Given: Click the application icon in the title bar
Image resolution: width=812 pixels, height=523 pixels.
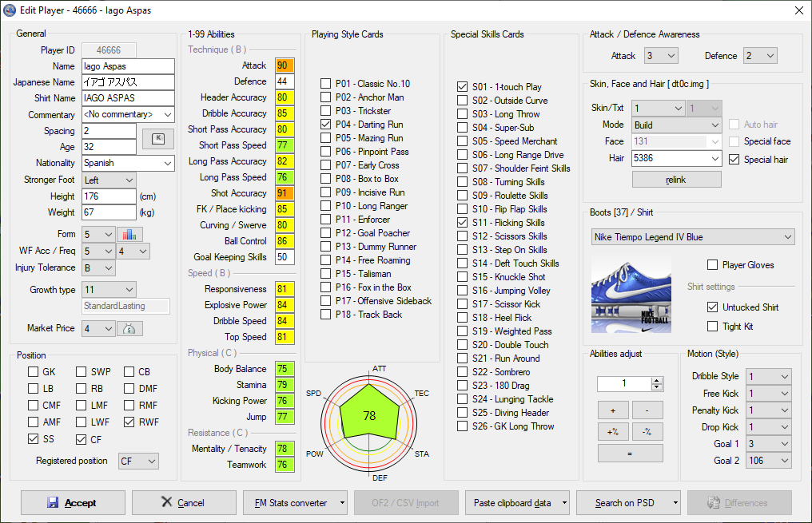Looking at the screenshot, I should 10,10.
